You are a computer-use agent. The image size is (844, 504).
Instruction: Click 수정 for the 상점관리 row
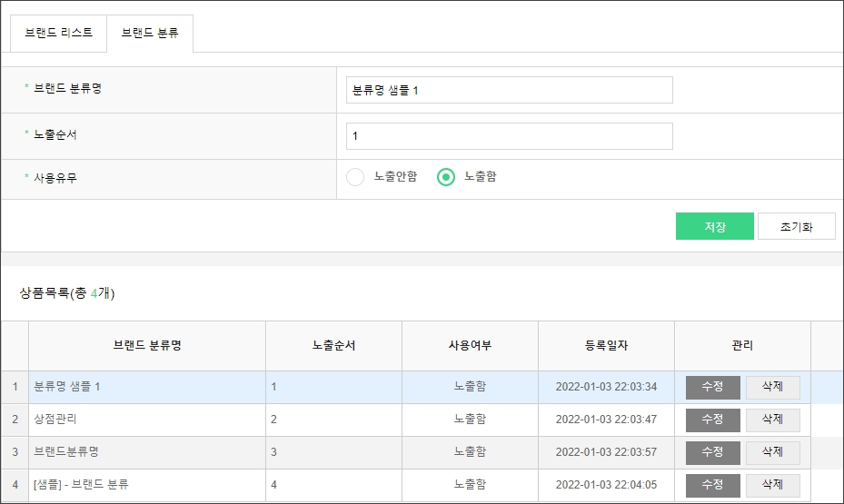pos(712,420)
